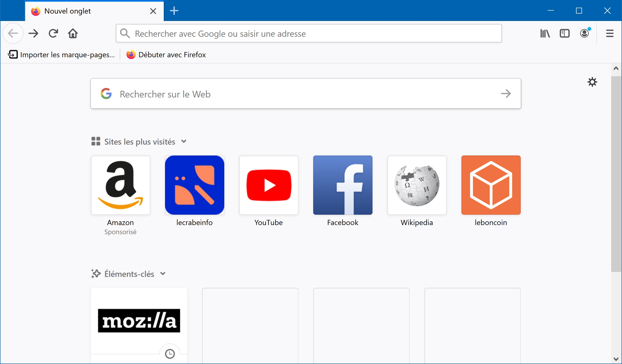Click the Sites les plus visités grid icon
Image resolution: width=622 pixels, height=364 pixels.
point(96,141)
